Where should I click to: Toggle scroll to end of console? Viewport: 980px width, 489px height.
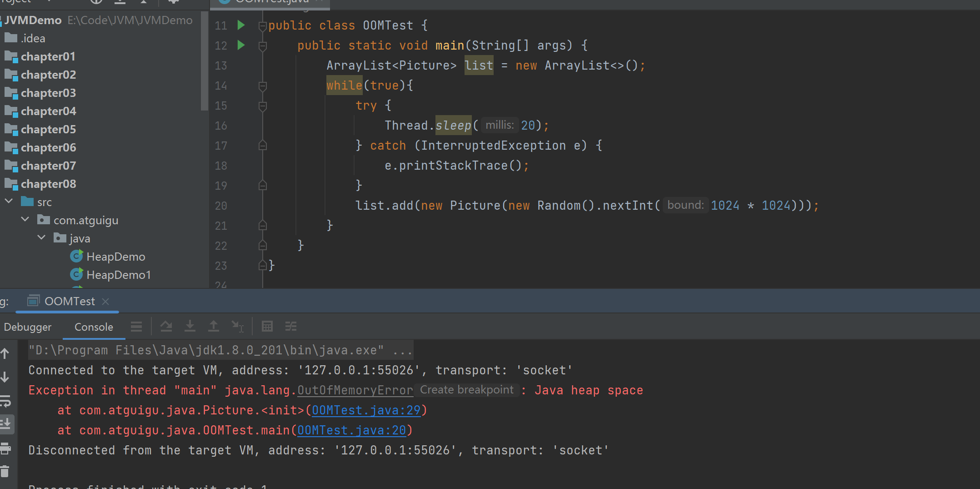6,424
